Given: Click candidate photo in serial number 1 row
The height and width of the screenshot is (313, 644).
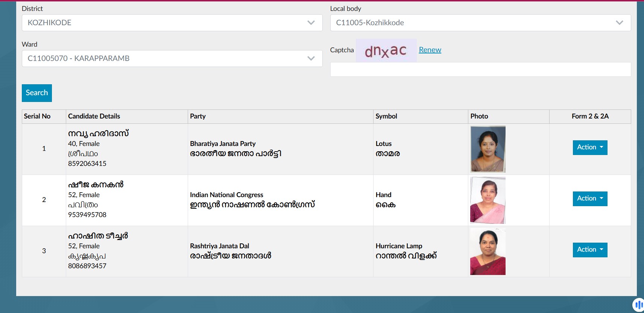Looking at the screenshot, I should point(488,149).
